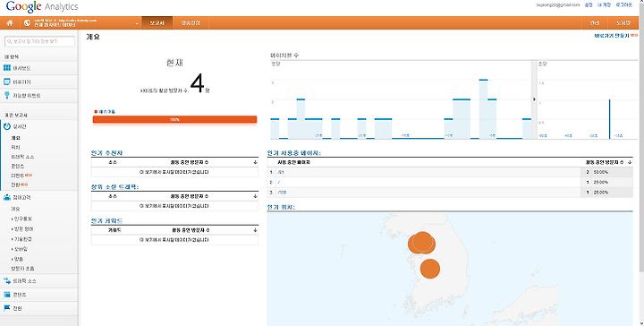Viewport: 644px width, 326px height.
Task: Select 위치 (Locations) under Real-Time
Action: click(15, 147)
